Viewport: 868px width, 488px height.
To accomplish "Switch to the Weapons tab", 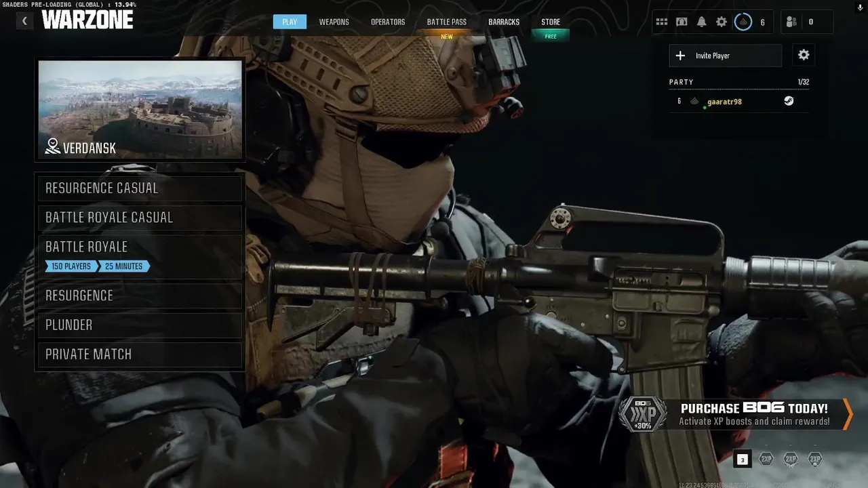I will [334, 22].
